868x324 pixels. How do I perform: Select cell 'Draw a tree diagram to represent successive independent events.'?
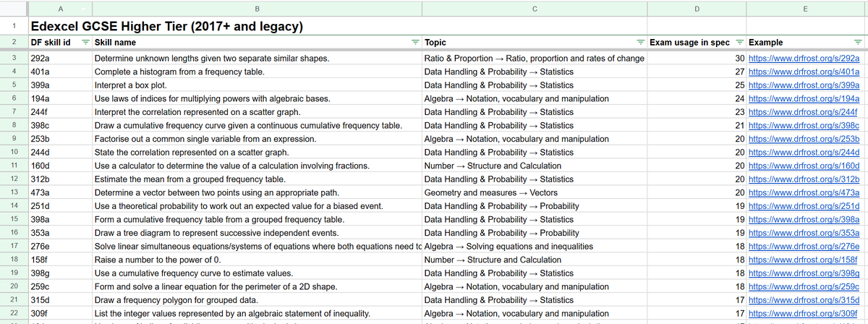(x=257, y=233)
